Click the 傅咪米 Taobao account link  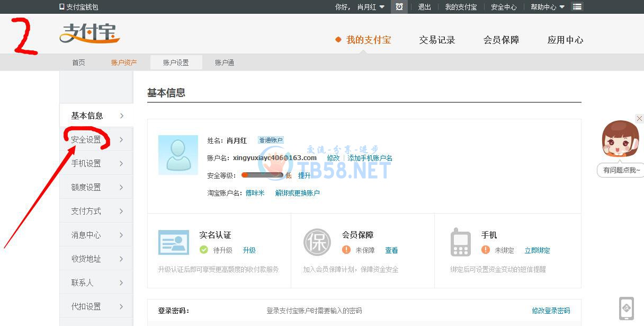(x=255, y=193)
